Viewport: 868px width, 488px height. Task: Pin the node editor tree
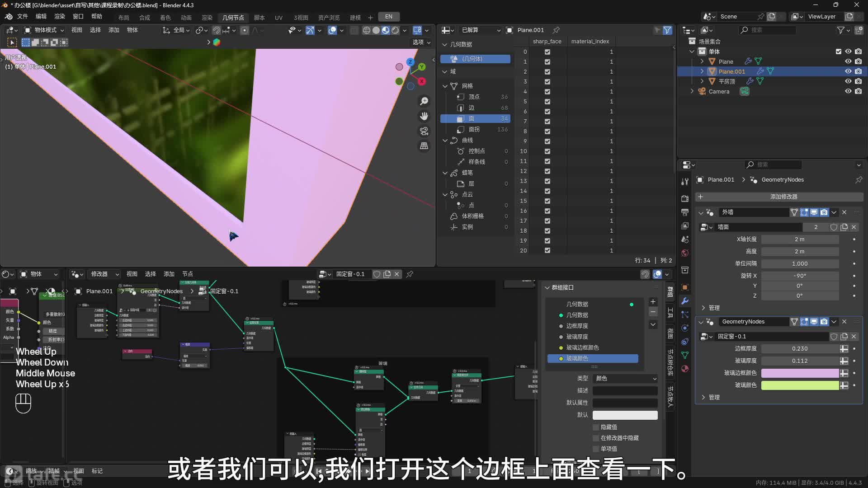pos(410,274)
